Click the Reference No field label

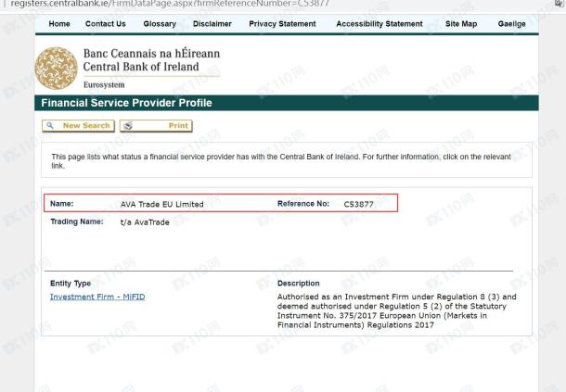point(303,203)
